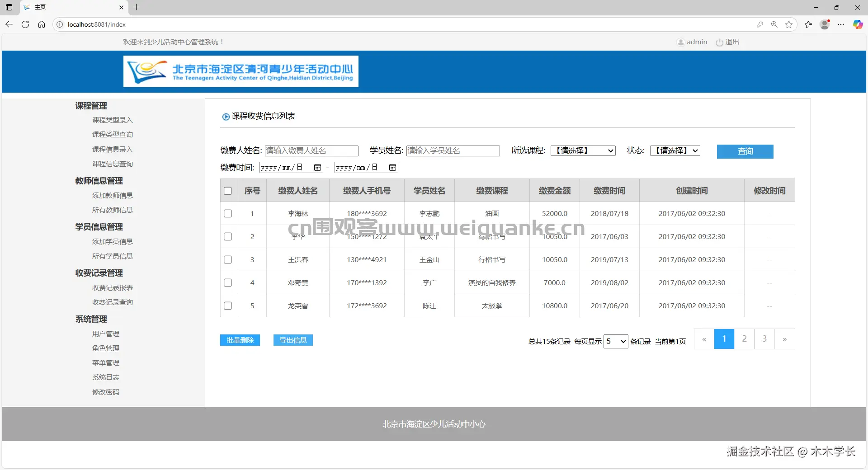Click the power icon beside 退出
This screenshot has height=470, width=868.
pyautogui.click(x=720, y=42)
